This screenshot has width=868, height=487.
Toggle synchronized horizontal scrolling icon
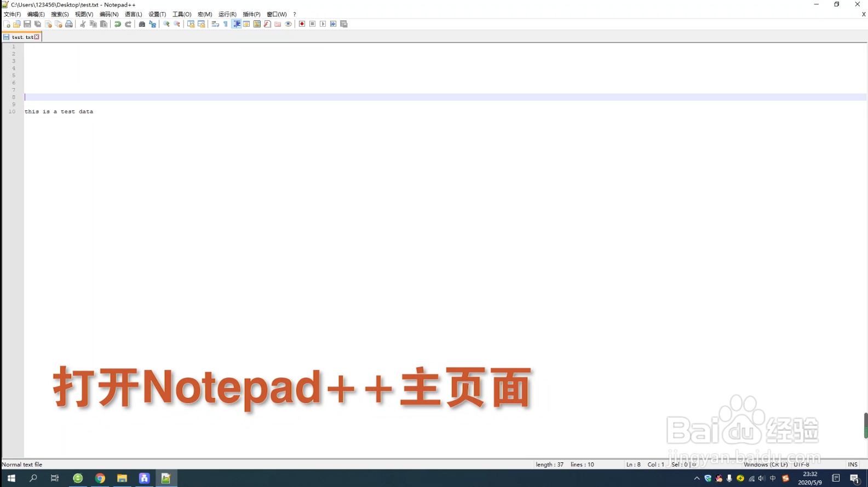pos(201,24)
